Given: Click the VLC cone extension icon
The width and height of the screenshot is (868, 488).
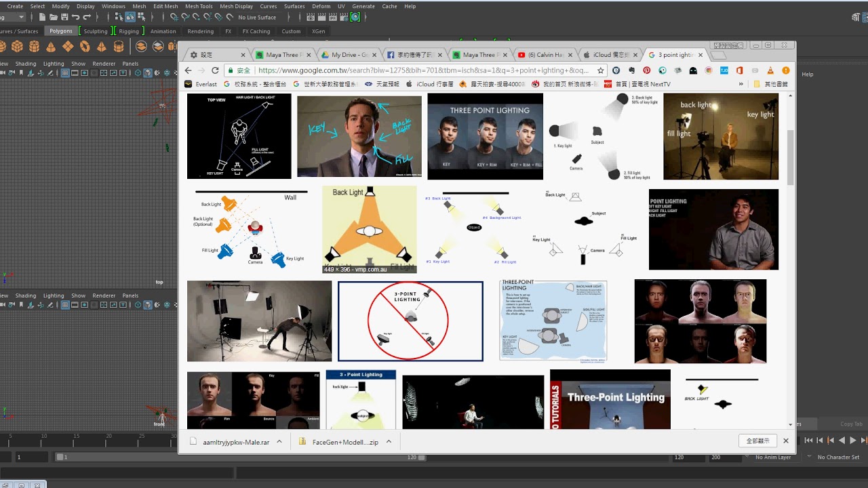Looking at the screenshot, I should (770, 70).
